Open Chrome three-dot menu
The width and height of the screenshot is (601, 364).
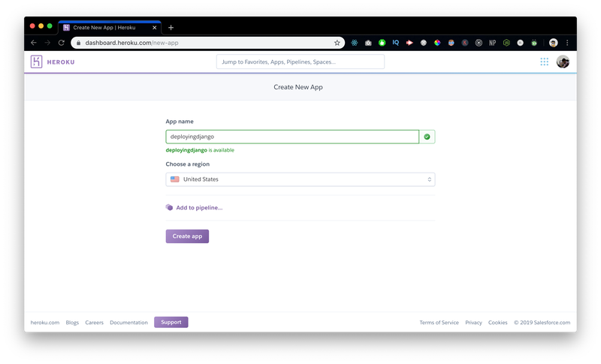567,43
